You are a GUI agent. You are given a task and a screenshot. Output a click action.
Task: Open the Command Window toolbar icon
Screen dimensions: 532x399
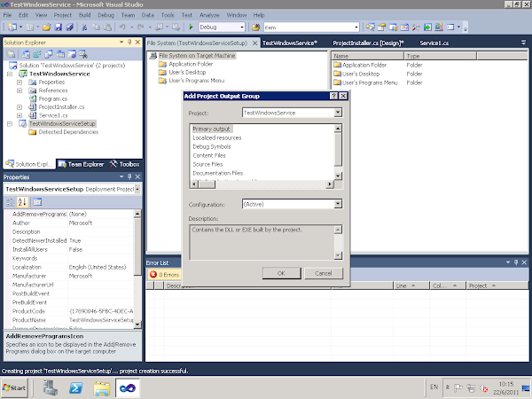click(450, 27)
